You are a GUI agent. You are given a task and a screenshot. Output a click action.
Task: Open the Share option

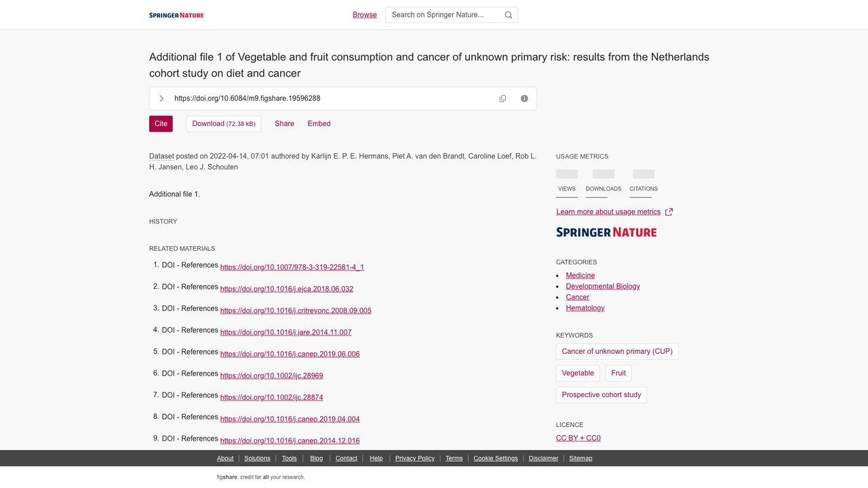pos(284,123)
